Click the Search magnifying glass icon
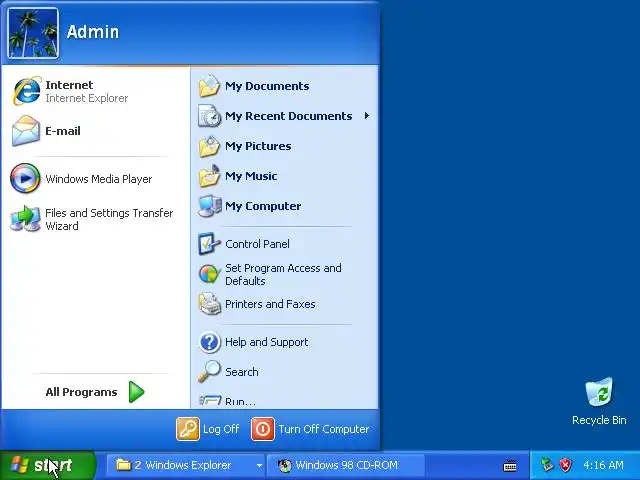 coord(209,371)
